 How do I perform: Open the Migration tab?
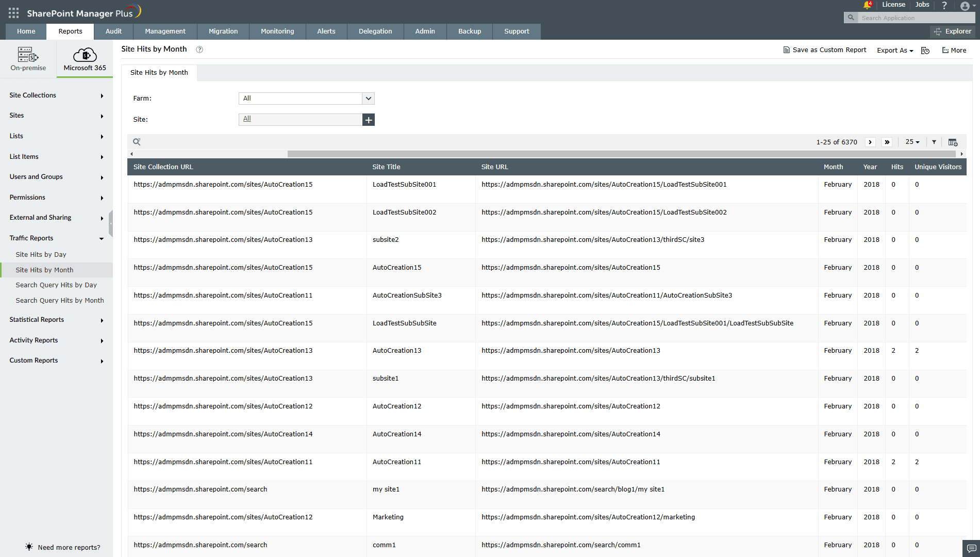(223, 31)
